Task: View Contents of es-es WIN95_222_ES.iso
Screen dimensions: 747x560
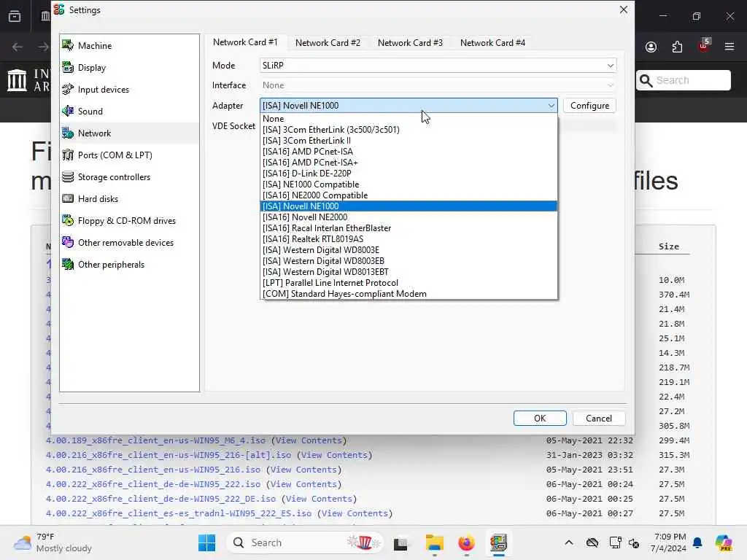Action: click(x=355, y=513)
